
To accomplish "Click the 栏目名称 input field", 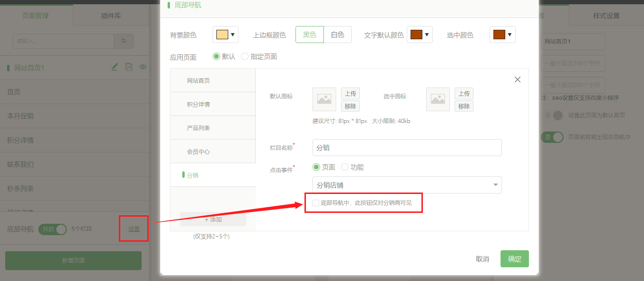I will [407, 148].
